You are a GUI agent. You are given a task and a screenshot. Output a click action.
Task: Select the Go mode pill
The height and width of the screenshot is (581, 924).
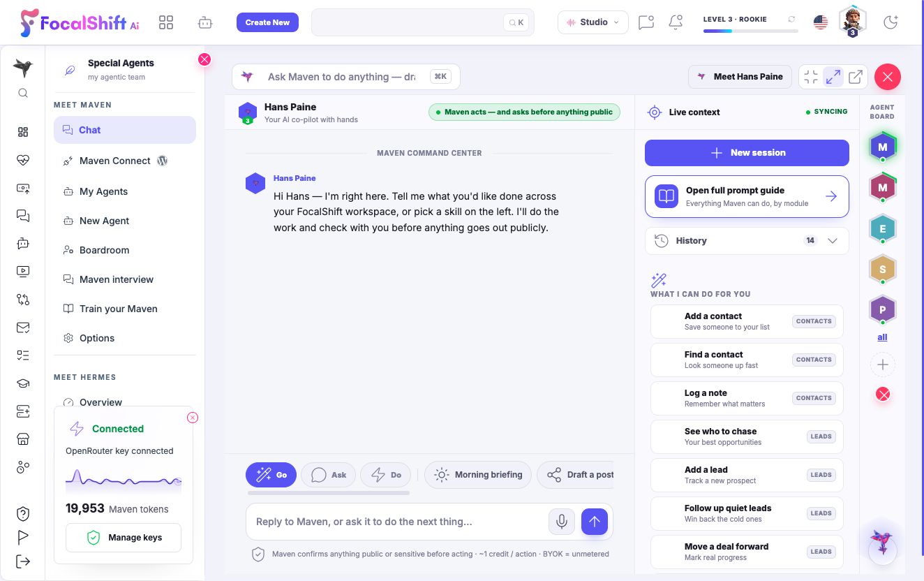[271, 475]
